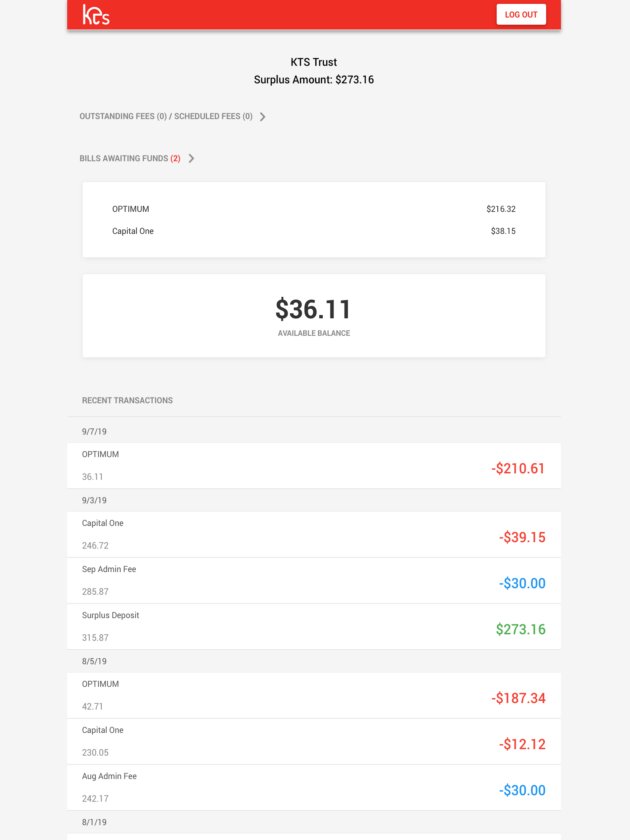Log out using the LOG OUT button
The width and height of the screenshot is (630, 840).
(521, 14)
